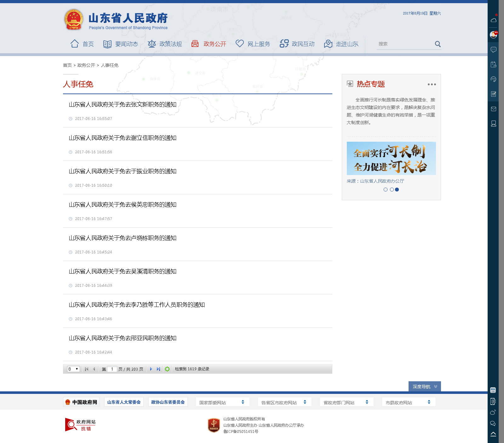
Task: Click the 中国政府网 footer link
Action: (81, 402)
